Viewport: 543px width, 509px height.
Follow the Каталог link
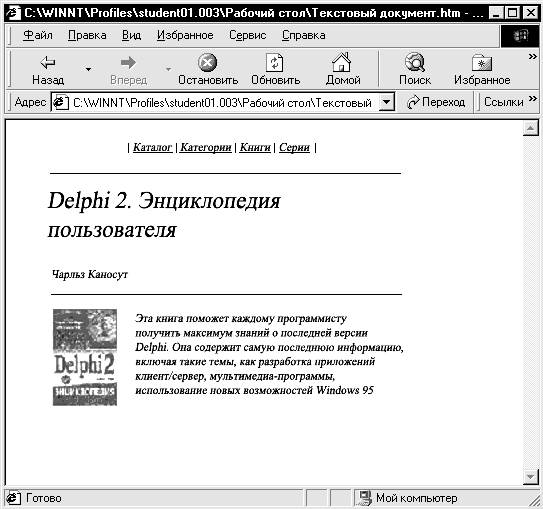[152, 148]
